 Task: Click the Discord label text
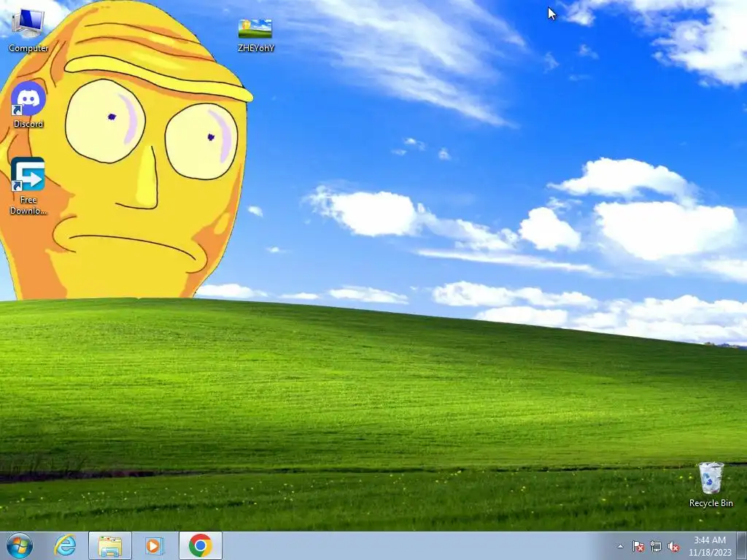pyautogui.click(x=28, y=124)
